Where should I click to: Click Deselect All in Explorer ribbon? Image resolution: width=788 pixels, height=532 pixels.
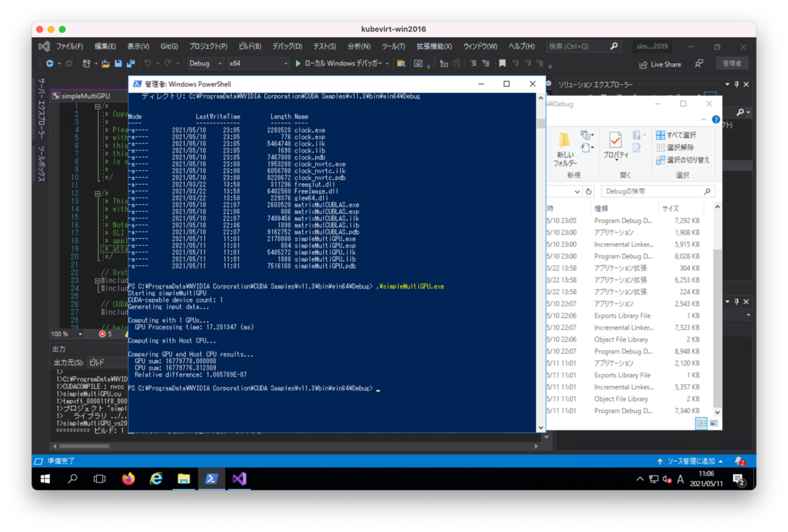pos(675,147)
